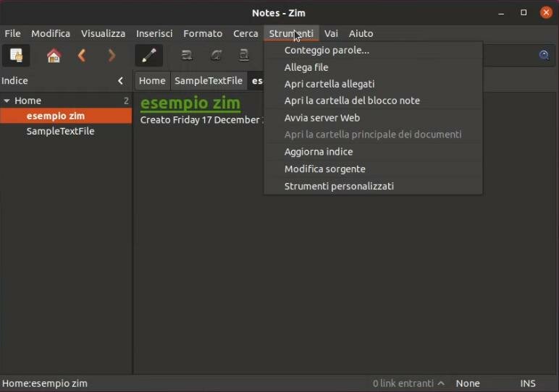Select esempio zim page in index
The image size is (559, 392).
66,116
